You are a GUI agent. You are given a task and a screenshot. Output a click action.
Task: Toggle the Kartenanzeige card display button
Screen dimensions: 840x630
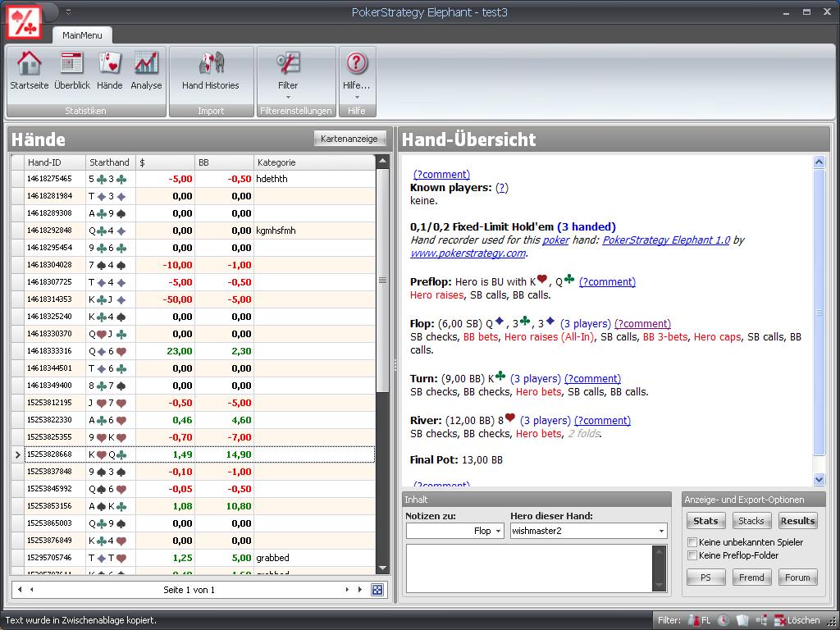point(349,139)
